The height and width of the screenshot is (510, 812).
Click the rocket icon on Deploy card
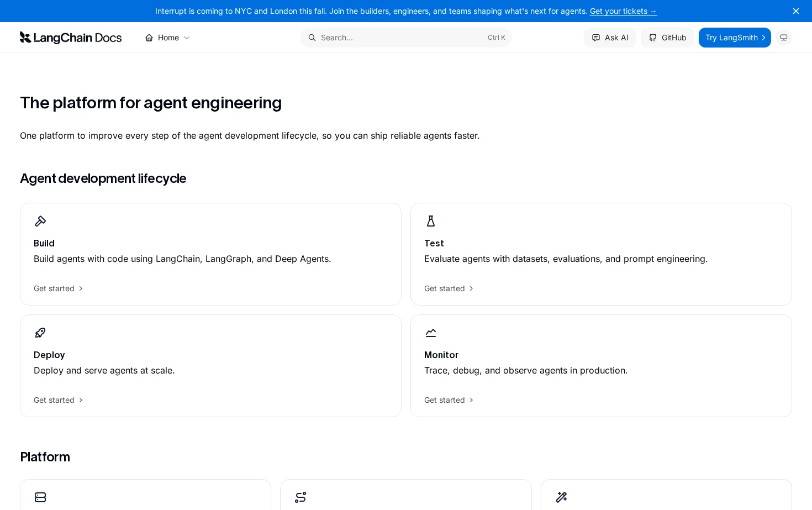pos(40,333)
